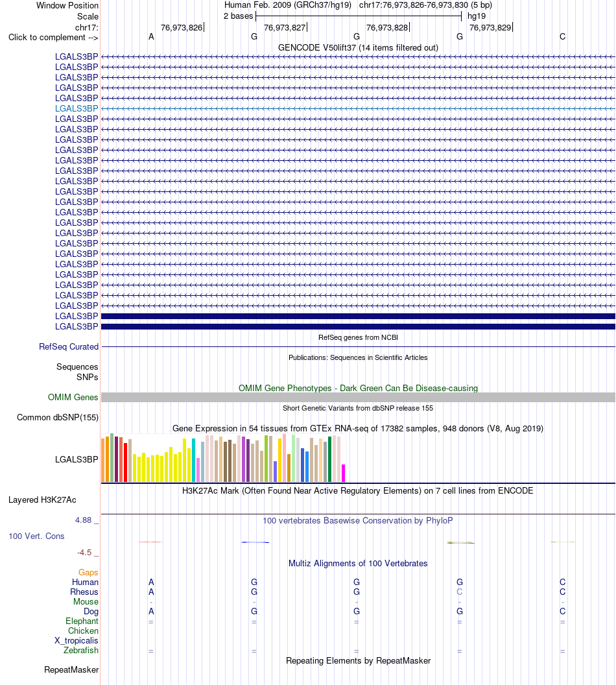This screenshot has width=616, height=685.
Task: Click the 'Click to complement -->' label
Action: [53, 37]
